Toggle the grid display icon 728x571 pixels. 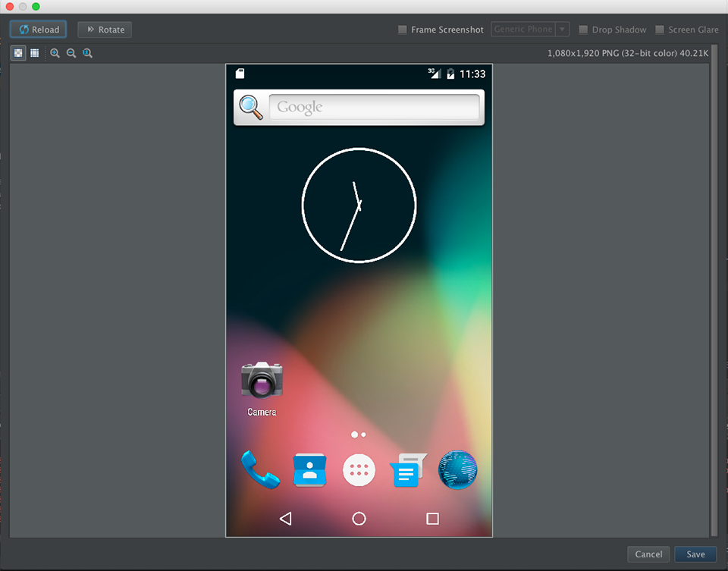[35, 53]
